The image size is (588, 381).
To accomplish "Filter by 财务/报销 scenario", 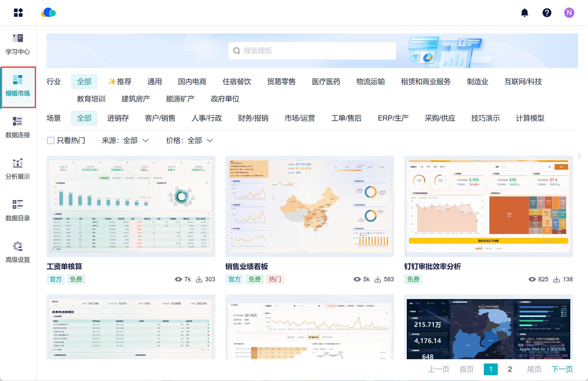I will tap(253, 118).
